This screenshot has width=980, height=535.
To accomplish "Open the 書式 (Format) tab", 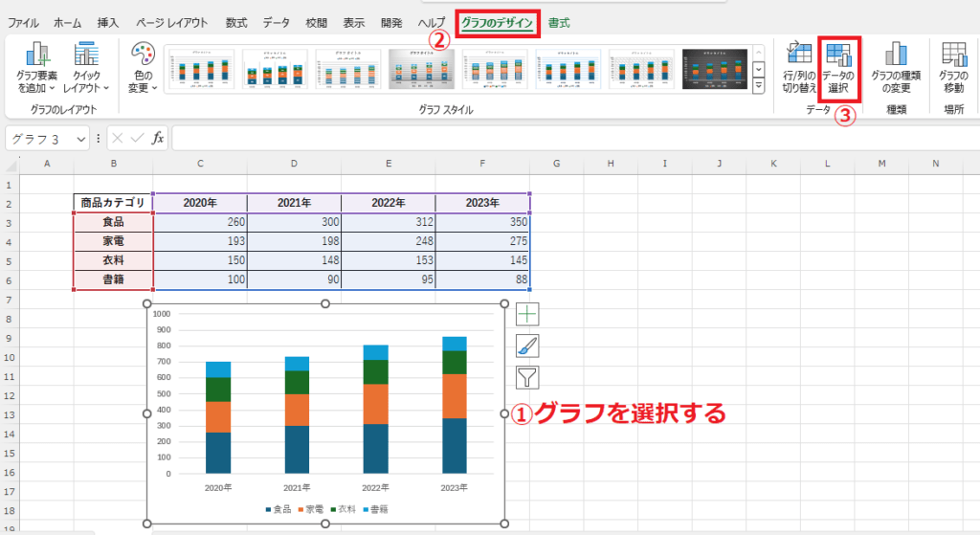I will tap(559, 21).
